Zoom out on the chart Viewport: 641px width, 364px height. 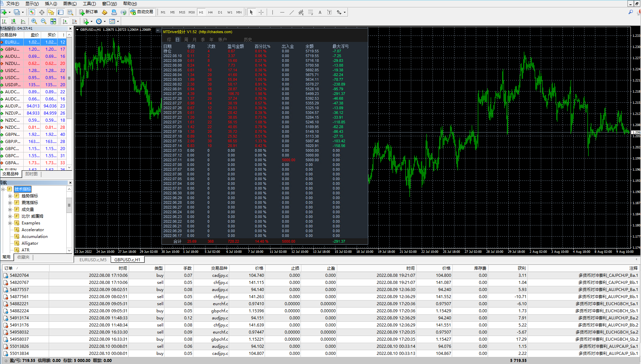pos(44,21)
